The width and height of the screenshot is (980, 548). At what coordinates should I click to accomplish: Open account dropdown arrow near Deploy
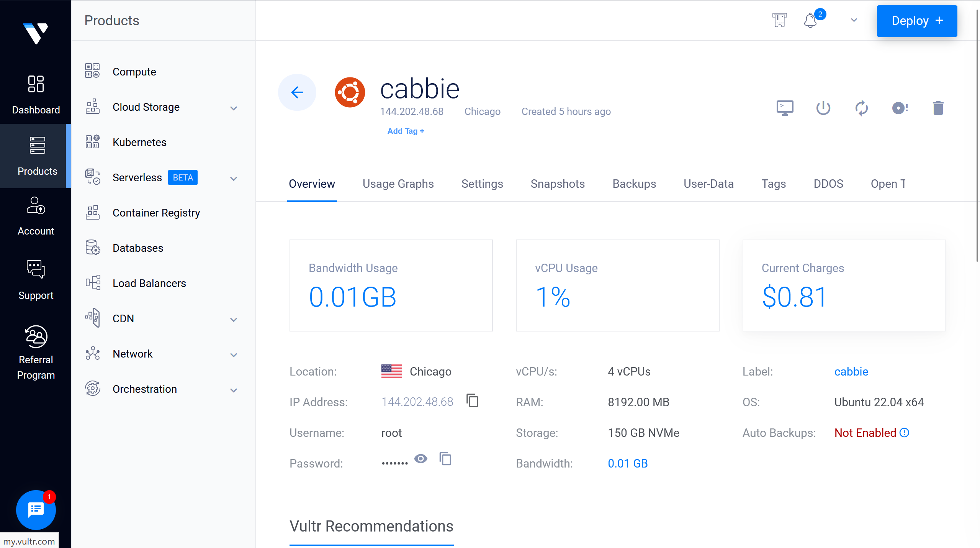click(x=854, y=20)
